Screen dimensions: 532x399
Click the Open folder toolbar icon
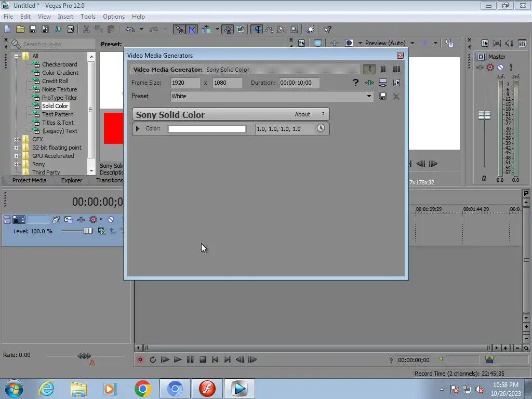(x=20, y=29)
